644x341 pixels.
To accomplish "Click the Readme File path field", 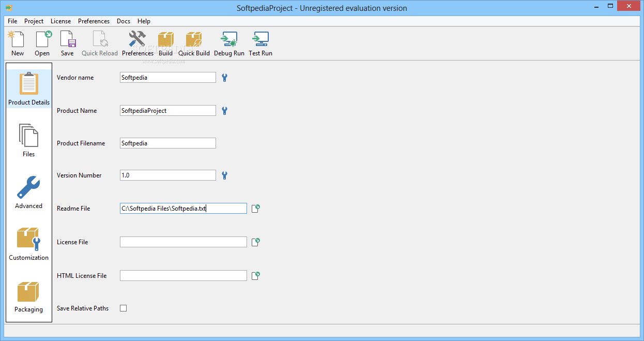I will point(183,209).
